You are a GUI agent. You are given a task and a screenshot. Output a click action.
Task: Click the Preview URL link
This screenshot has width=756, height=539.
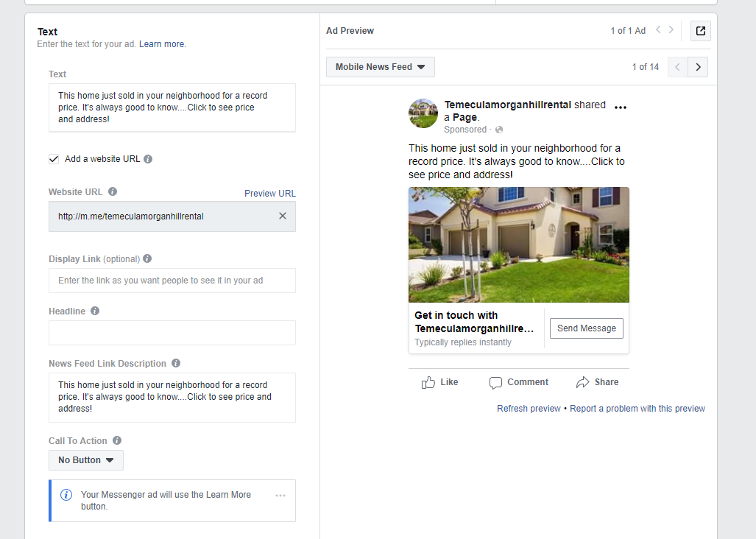(x=270, y=194)
